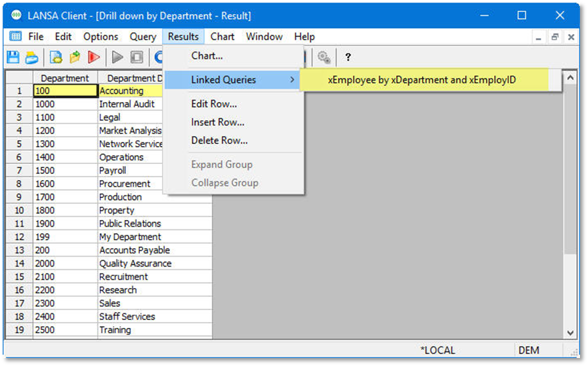Image resolution: width=588 pixels, height=366 pixels.
Task: Click the scroll up arrow of results grid
Action: (x=571, y=78)
